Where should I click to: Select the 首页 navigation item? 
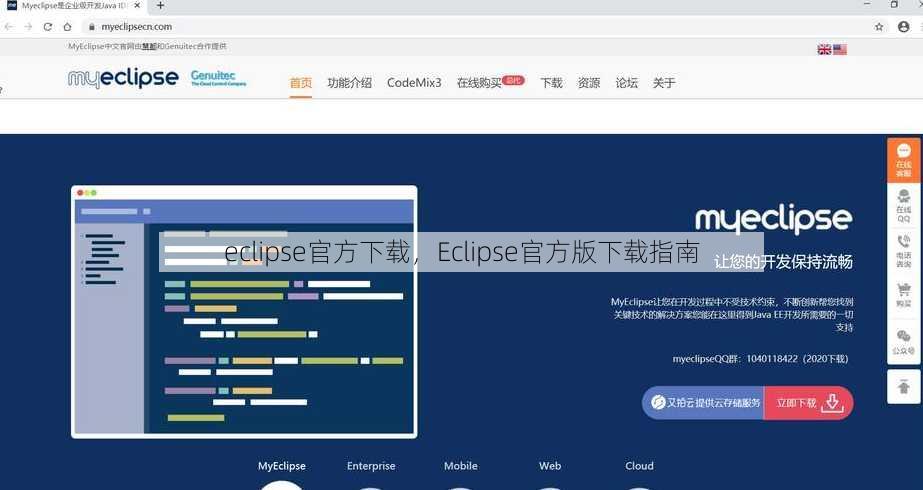pyautogui.click(x=301, y=83)
